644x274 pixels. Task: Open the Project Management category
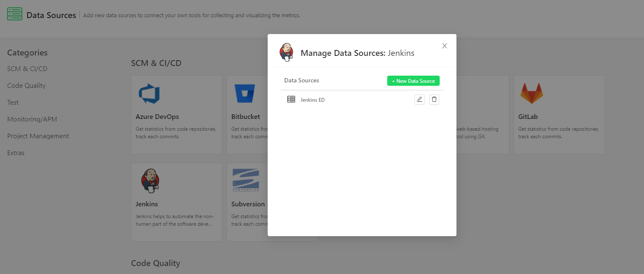pyautogui.click(x=38, y=136)
